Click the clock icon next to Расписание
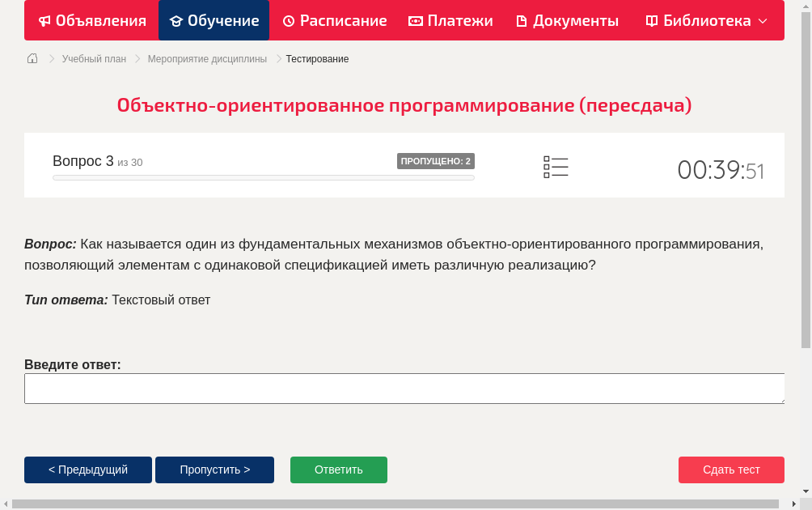 pyautogui.click(x=287, y=20)
